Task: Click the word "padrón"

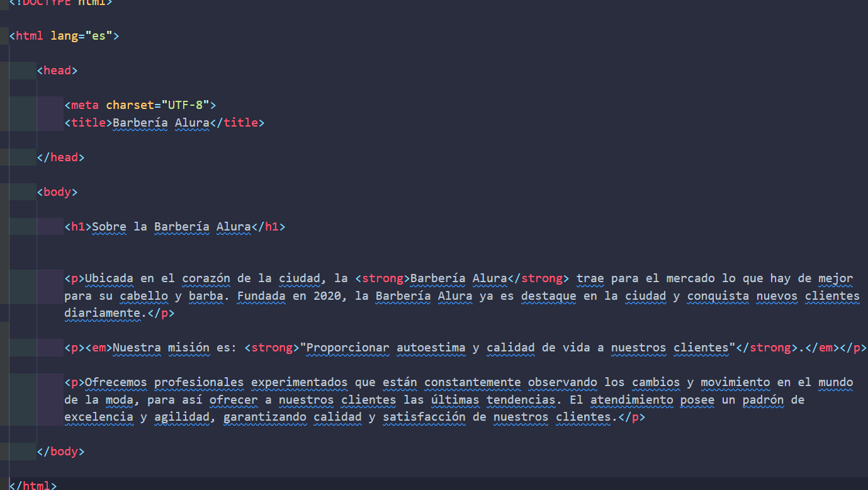Action: [763, 400]
